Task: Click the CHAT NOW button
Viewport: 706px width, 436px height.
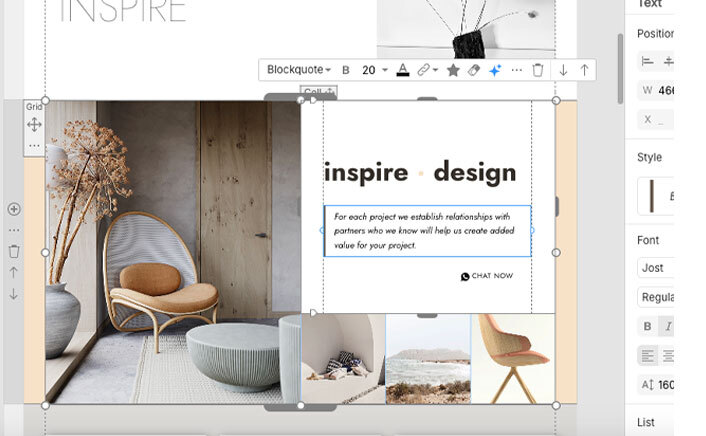Action: click(x=487, y=276)
